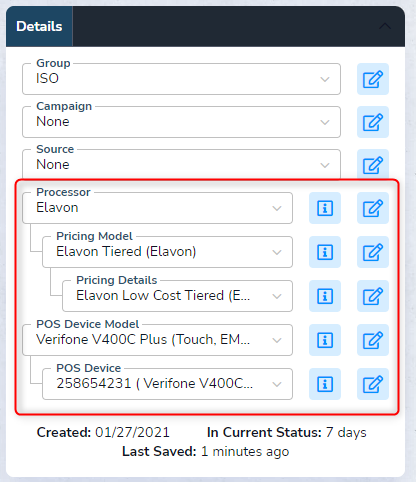Edit the Pricing Model entry
The height and width of the screenshot is (482, 416).
tap(373, 252)
